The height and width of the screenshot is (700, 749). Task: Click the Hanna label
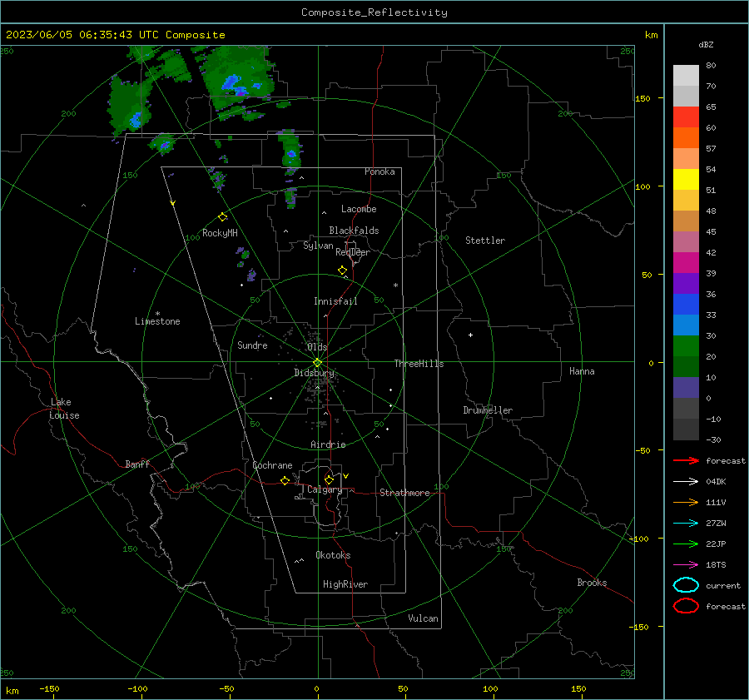(x=582, y=371)
